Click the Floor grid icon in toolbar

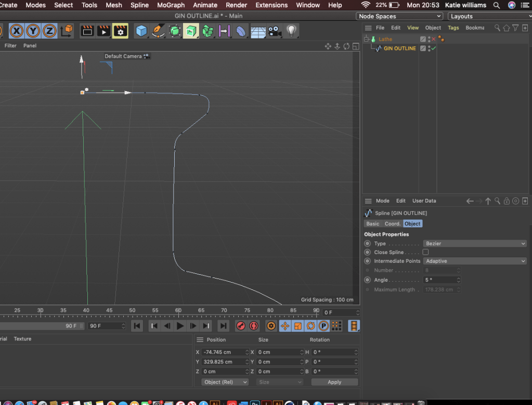tap(258, 31)
